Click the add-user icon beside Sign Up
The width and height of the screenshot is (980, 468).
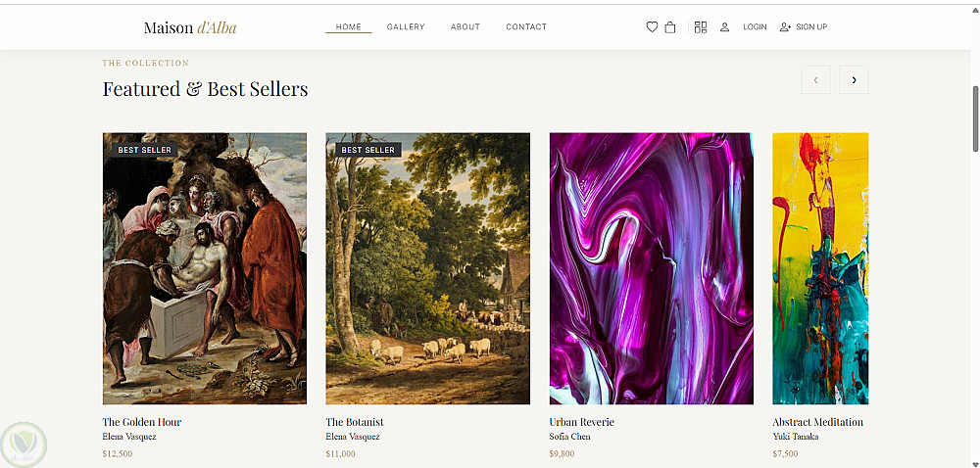[786, 26]
